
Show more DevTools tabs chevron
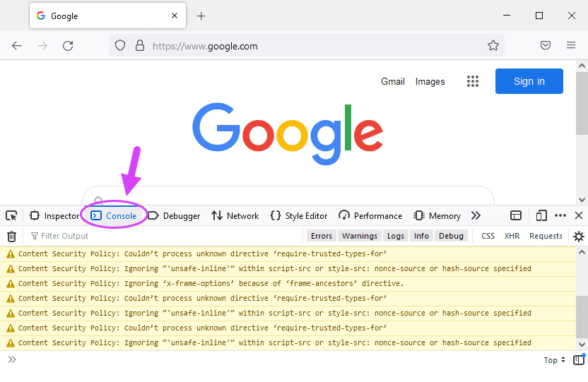click(476, 216)
